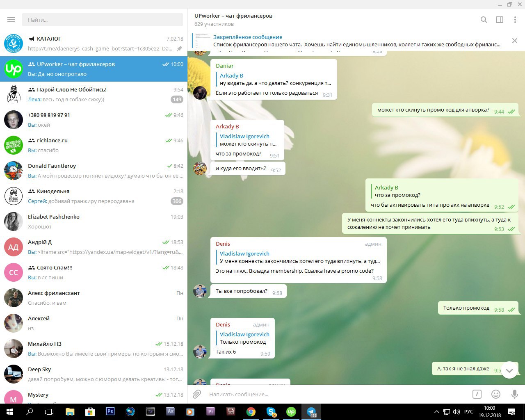This screenshot has height=420, width=525.
Task: Switch to Upwork app on the taskbar
Action: tap(291, 412)
